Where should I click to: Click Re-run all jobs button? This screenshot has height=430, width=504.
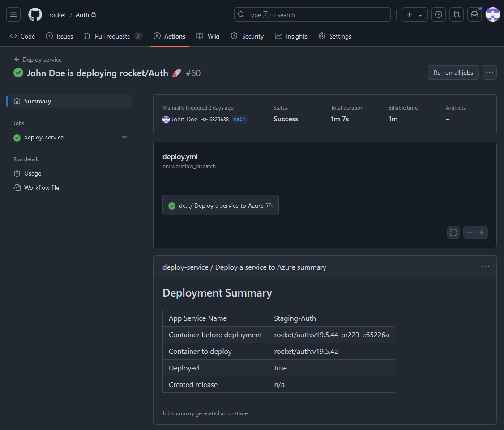[453, 73]
